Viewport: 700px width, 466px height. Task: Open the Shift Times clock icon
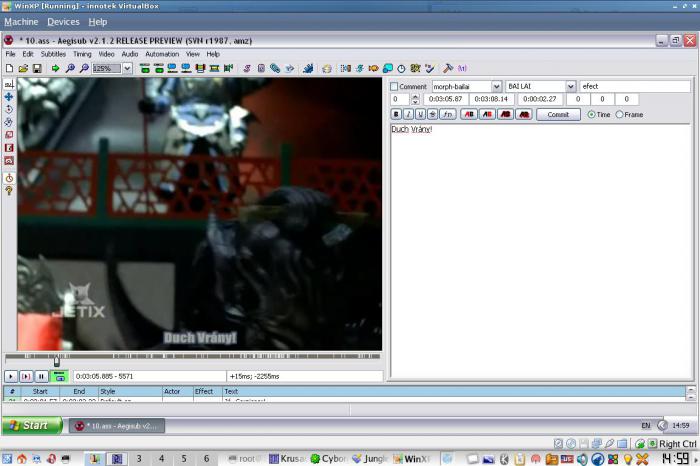click(401, 68)
